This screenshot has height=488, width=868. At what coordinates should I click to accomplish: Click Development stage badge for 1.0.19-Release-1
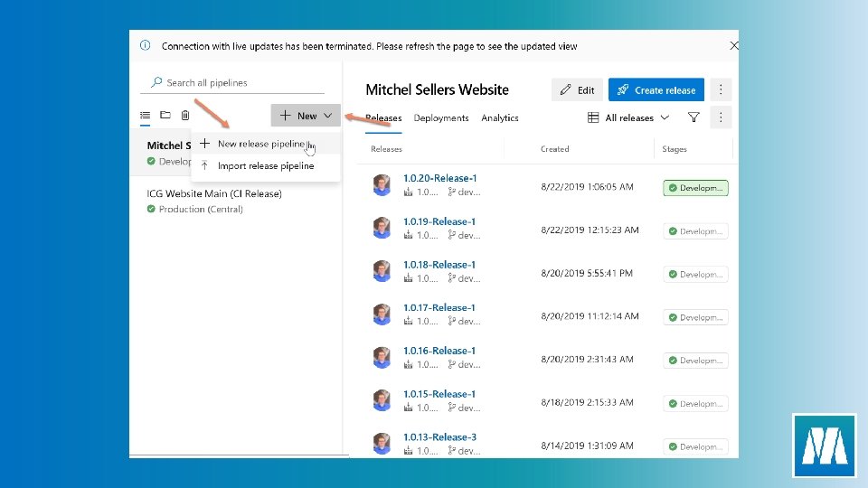tap(695, 231)
